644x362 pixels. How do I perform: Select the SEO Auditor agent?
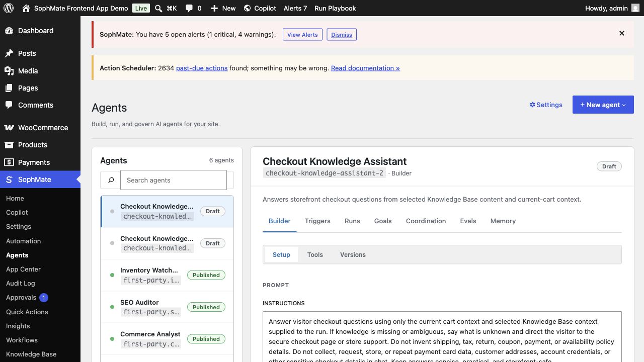coord(167,307)
